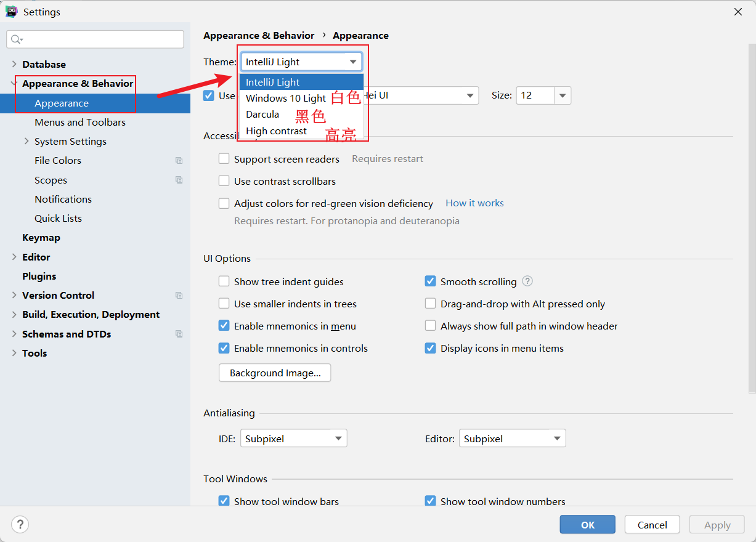
Task: Select High contrast theme option
Action: click(301, 131)
